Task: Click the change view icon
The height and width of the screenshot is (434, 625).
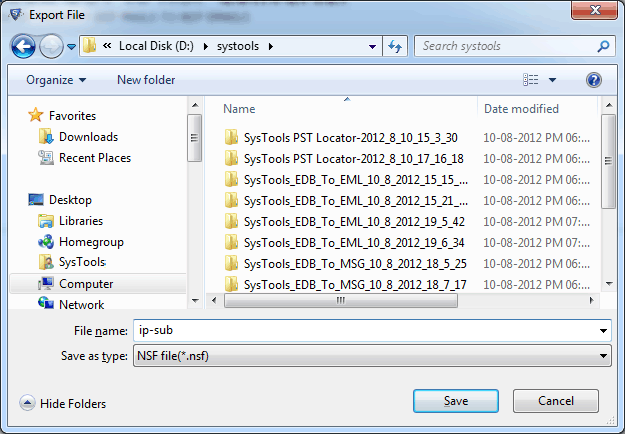Action: [531, 80]
